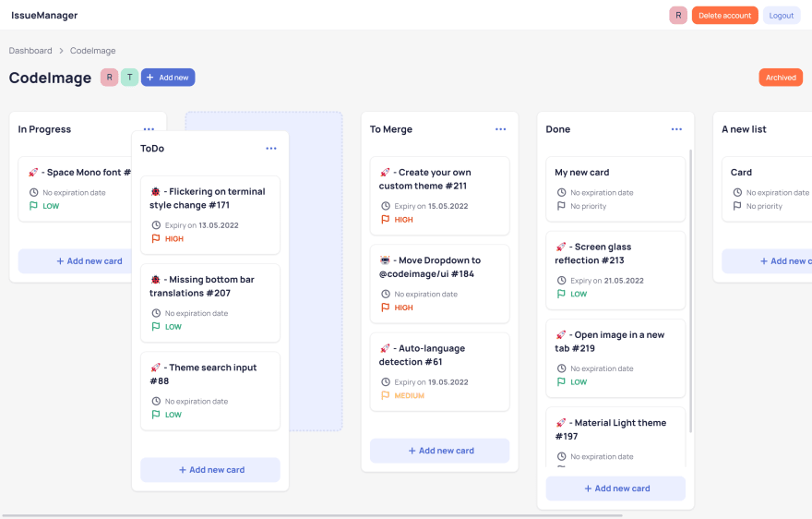The image size is (812, 519).
Task: Open the ToDo list three-dot menu
Action: click(x=271, y=149)
